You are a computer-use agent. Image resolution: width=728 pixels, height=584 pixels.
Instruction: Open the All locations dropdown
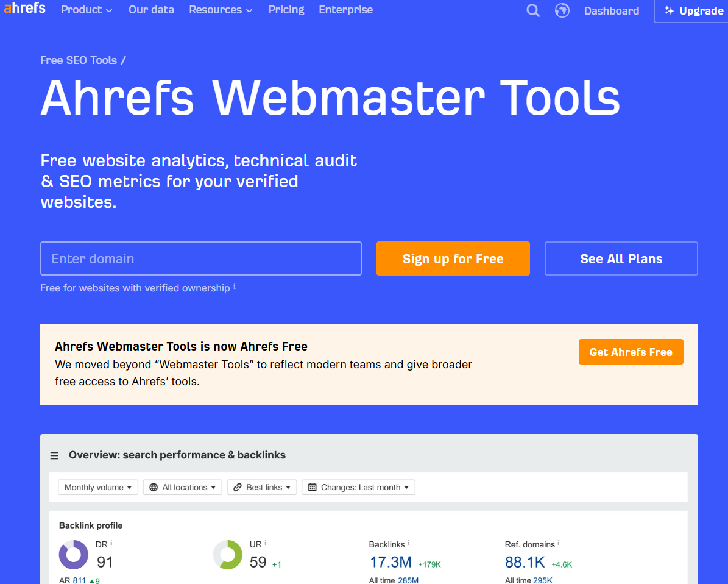183,487
